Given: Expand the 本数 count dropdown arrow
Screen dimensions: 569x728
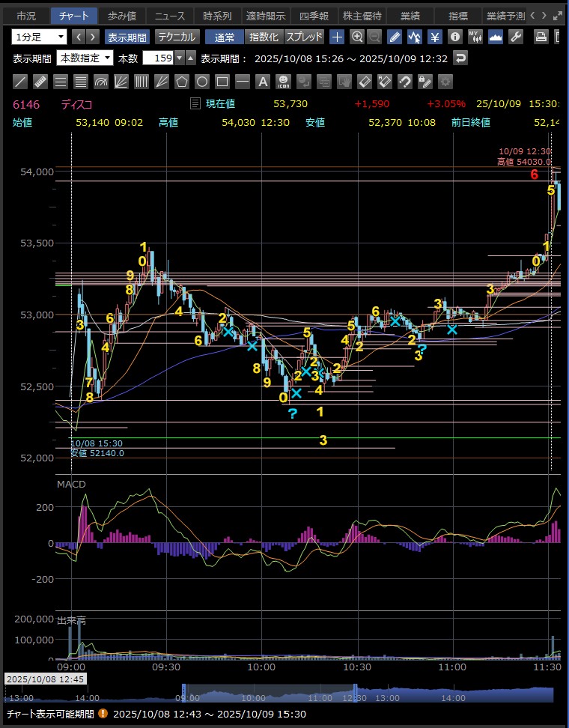Looking at the screenshot, I should [179, 58].
